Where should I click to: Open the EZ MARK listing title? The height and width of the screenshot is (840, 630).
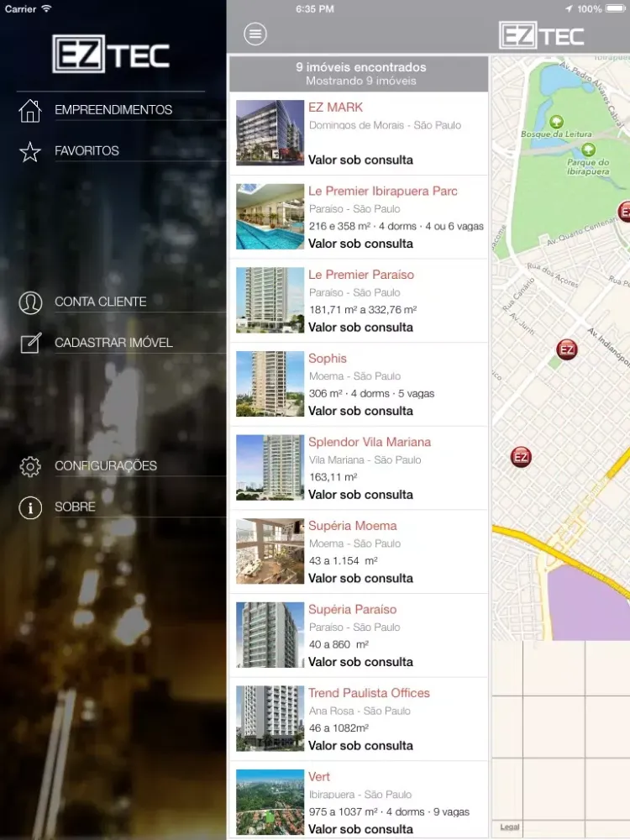335,108
